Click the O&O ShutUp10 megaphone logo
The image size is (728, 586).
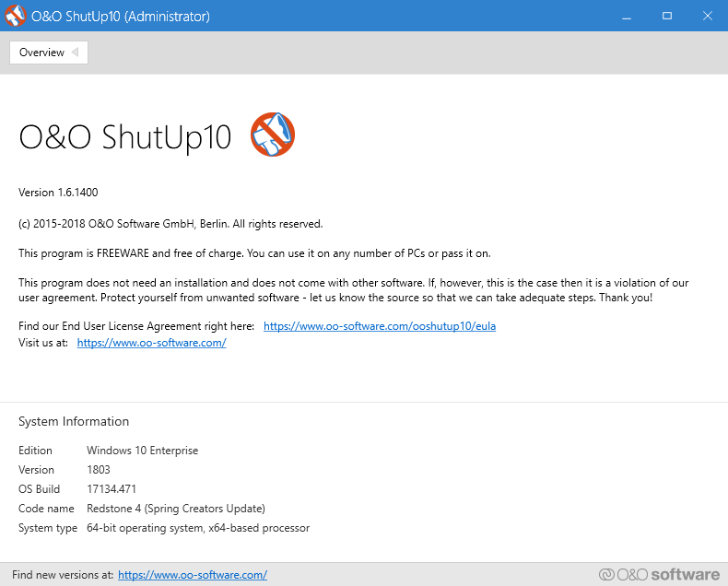(273, 135)
